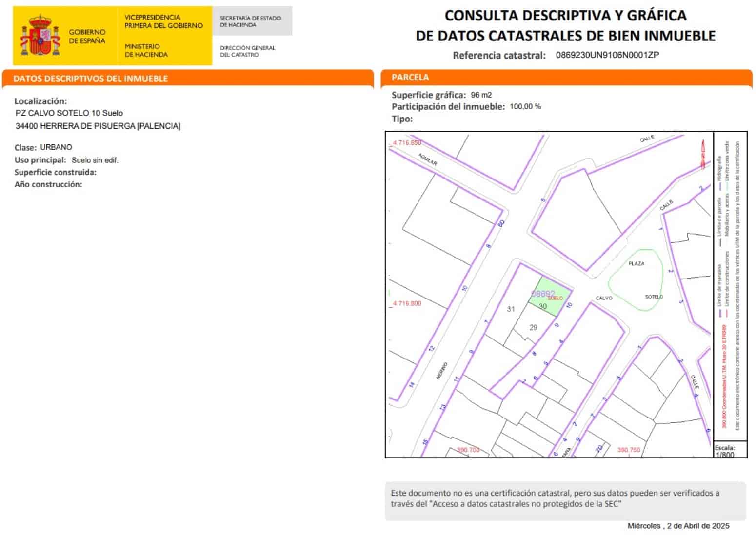Image resolution: width=756 pixels, height=538 pixels.
Task: Select the DIRECCIÓN GENERAL DEL CATASTRO tab
Action: point(248,51)
